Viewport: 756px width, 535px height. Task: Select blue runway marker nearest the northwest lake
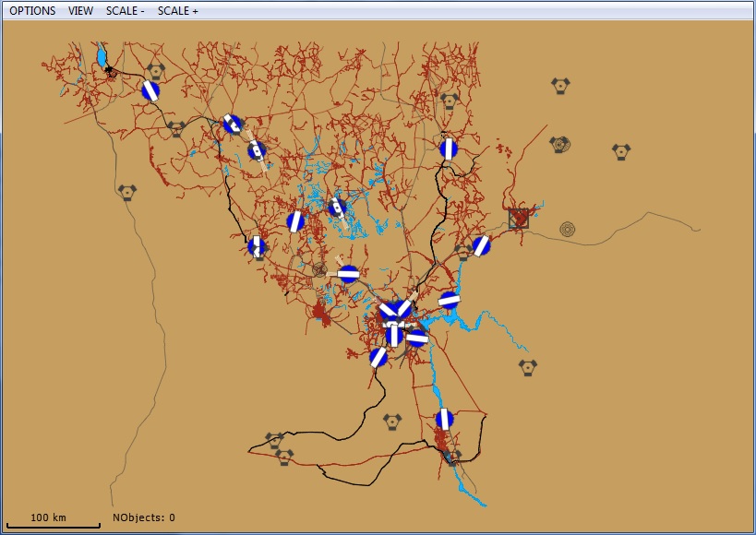coord(150,90)
